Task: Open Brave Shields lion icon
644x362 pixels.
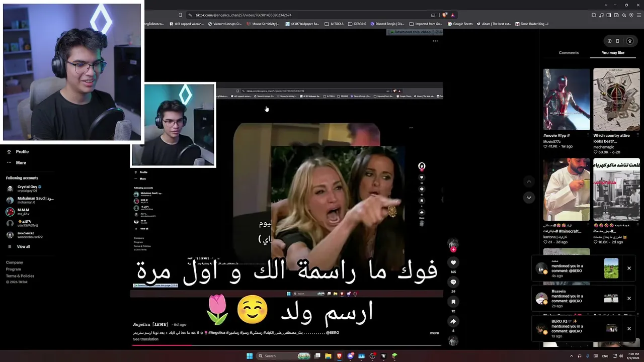Action: [x=445, y=15]
